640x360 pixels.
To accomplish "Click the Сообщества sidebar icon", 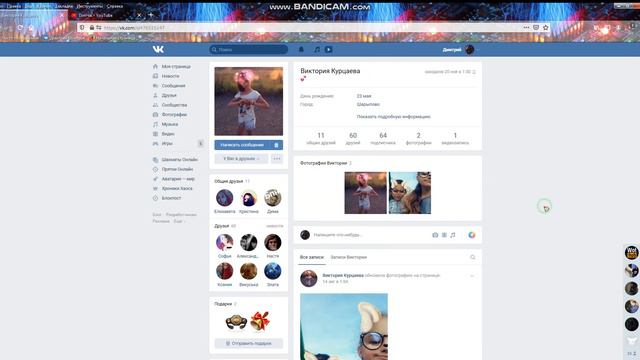I will pyautogui.click(x=155, y=105).
